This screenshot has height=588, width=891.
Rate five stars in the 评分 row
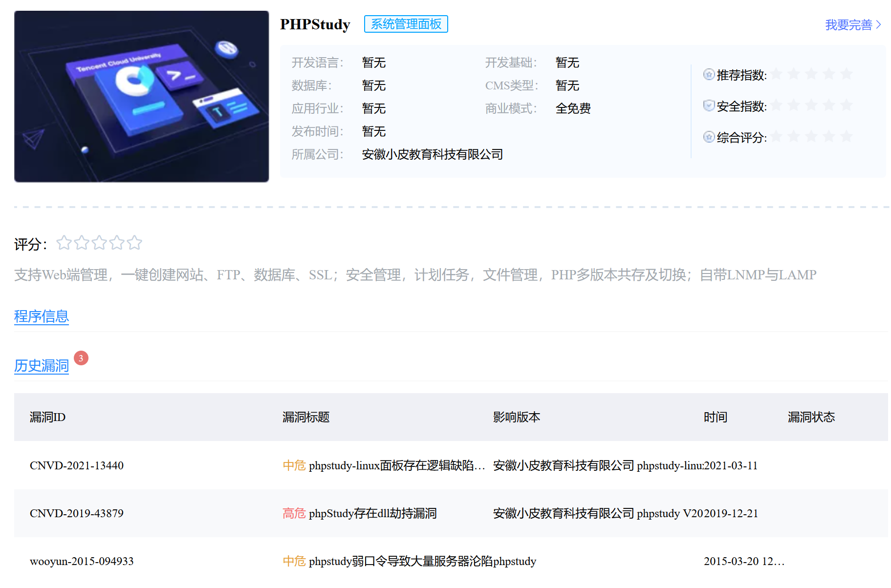(134, 243)
